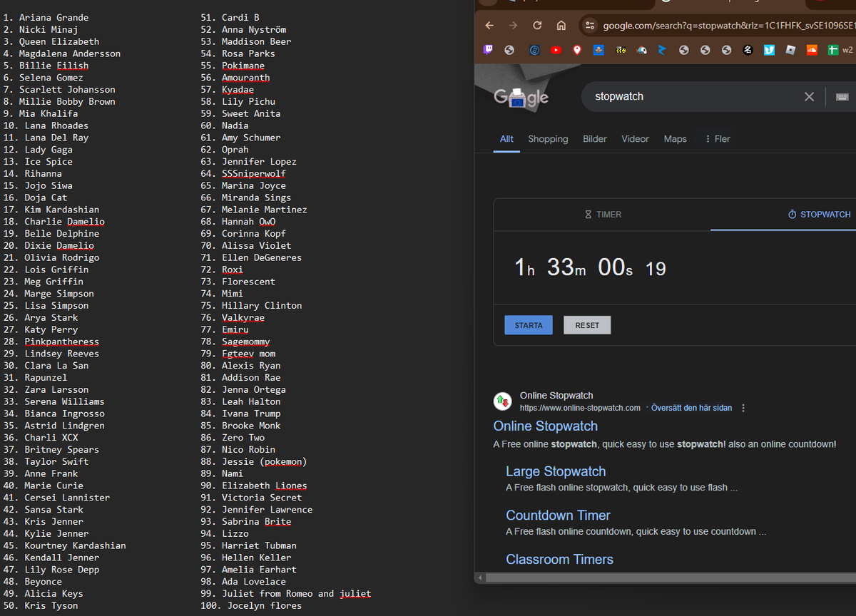Open the bee icon bookmark
The height and width of the screenshot is (616, 856).
tap(621, 50)
